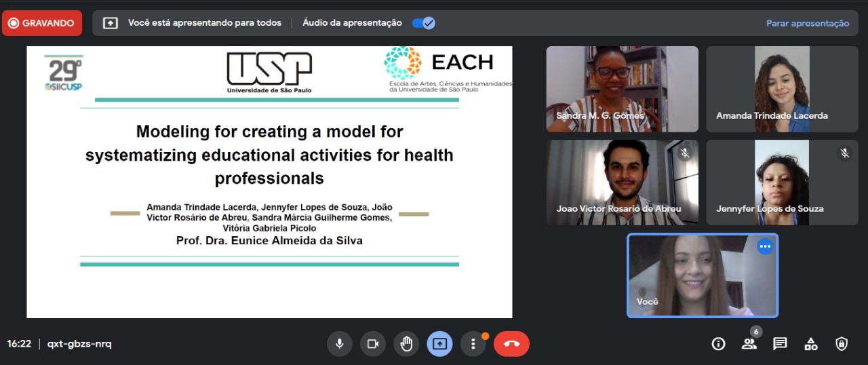
Task: Open the chat panel
Action: click(x=780, y=344)
